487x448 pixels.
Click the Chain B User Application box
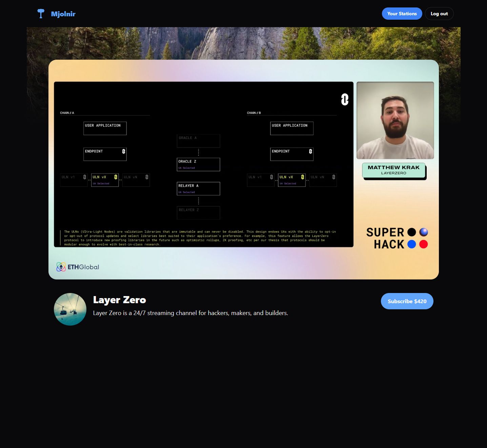[292, 128]
